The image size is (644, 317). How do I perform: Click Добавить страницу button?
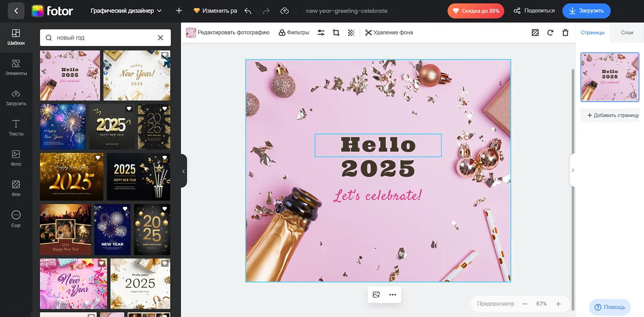point(610,116)
